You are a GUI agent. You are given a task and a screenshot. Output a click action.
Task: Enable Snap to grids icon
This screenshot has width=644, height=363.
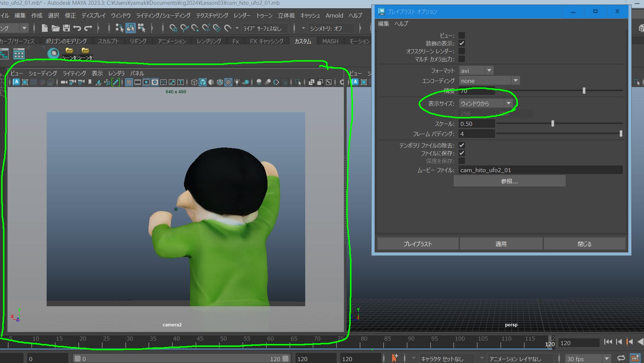click(x=173, y=28)
